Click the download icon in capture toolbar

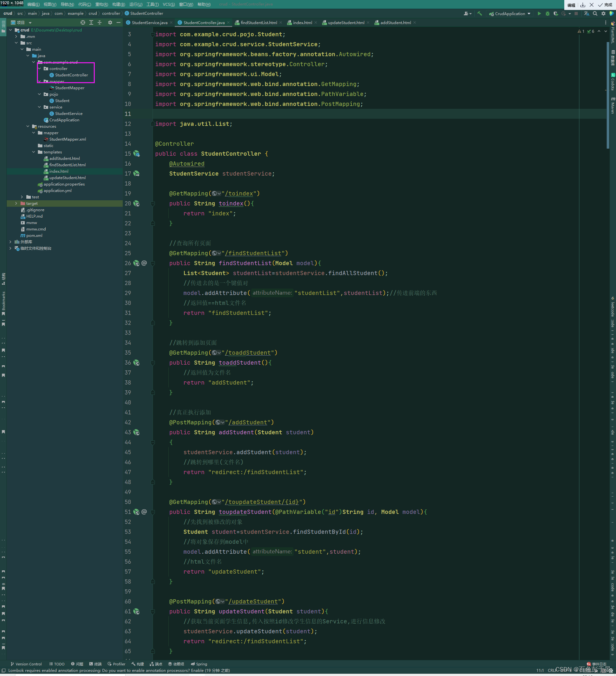583,5
